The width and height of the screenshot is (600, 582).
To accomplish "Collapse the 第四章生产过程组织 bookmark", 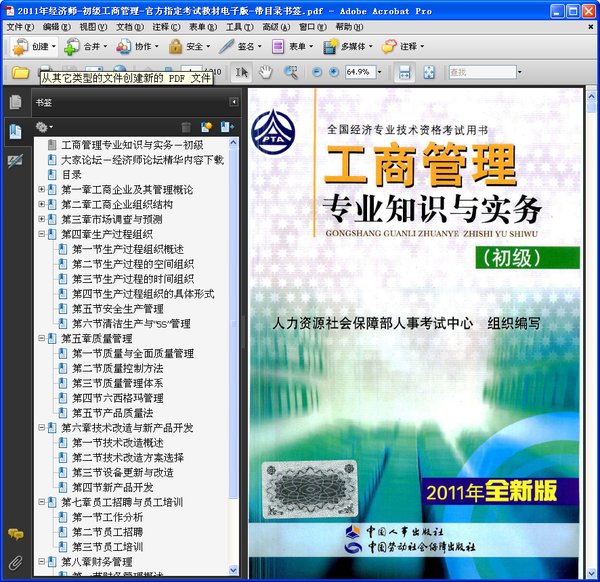I will [x=41, y=234].
